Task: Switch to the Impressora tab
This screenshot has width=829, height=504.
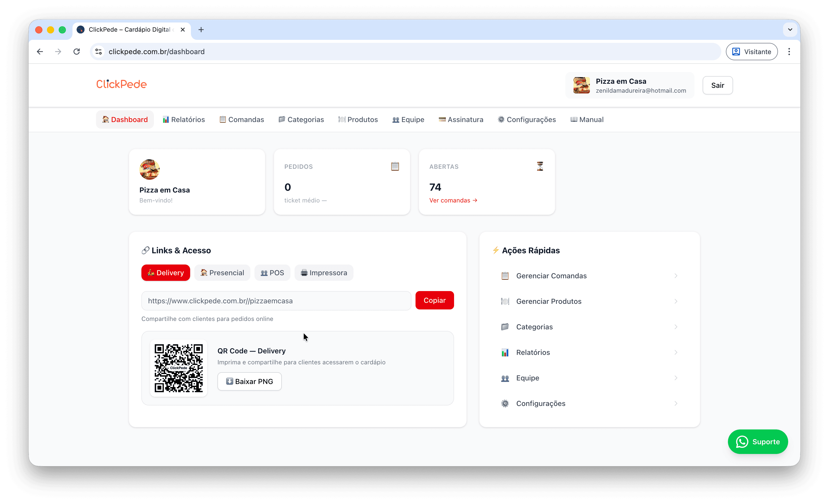Action: click(324, 272)
